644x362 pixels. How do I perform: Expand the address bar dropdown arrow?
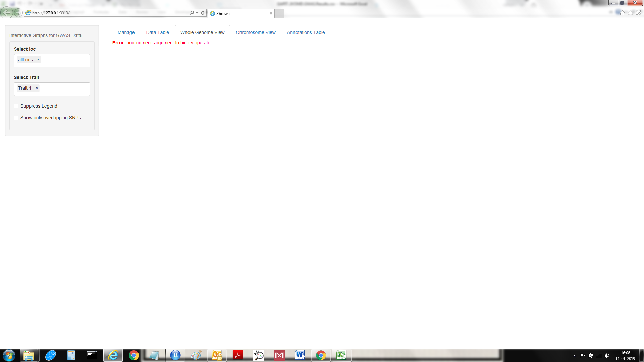(x=197, y=13)
